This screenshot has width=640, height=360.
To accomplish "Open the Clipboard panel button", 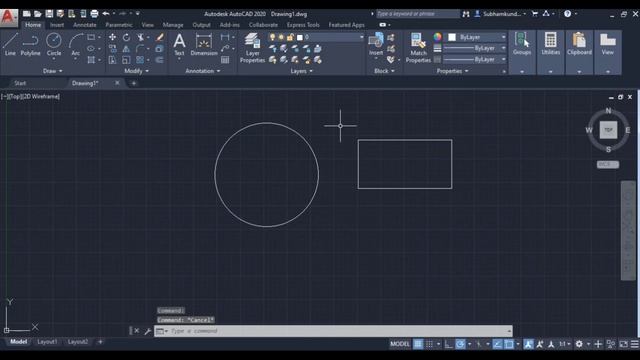I will pos(579,52).
